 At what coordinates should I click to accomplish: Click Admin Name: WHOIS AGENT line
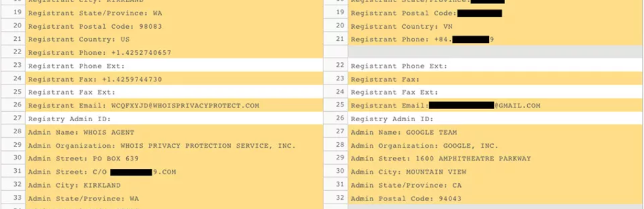174,132
